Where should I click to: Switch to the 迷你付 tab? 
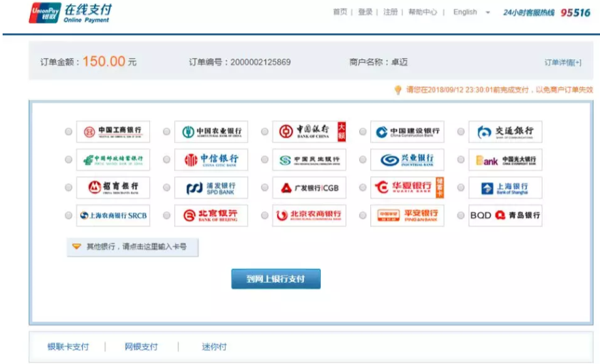click(214, 347)
